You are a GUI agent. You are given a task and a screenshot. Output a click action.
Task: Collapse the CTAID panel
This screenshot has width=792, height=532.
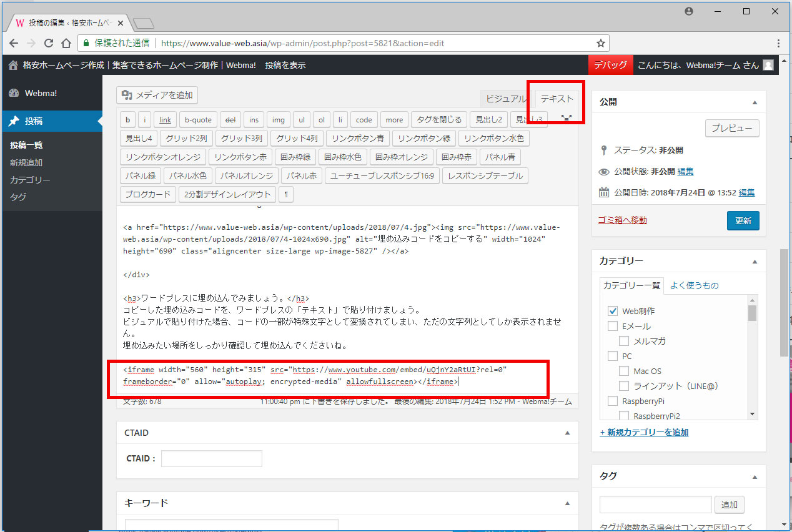pos(567,433)
